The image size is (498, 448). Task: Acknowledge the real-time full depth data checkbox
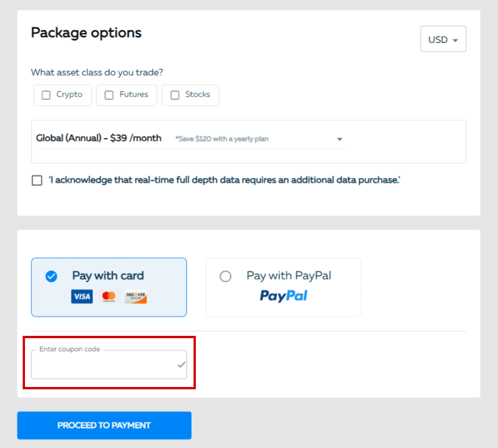point(38,180)
